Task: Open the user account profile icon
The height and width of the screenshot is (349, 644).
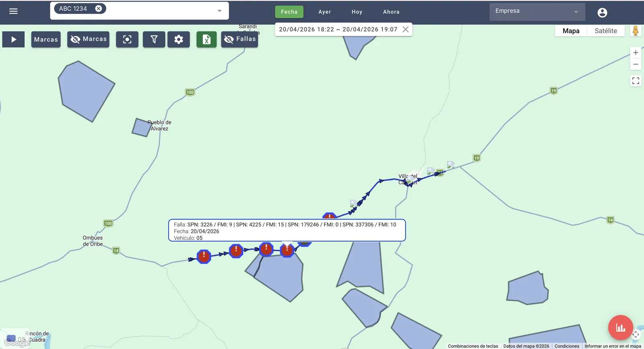Action: coord(602,12)
